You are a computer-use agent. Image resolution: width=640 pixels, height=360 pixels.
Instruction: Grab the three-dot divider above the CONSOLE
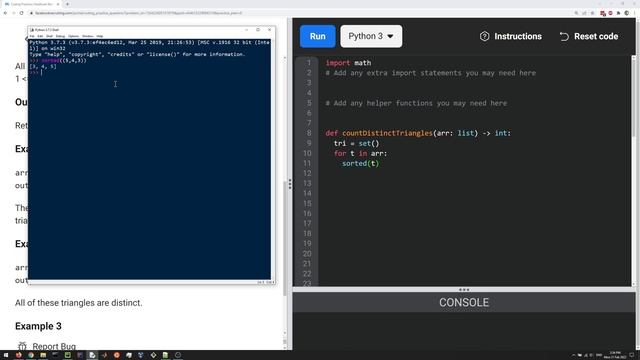point(464,289)
